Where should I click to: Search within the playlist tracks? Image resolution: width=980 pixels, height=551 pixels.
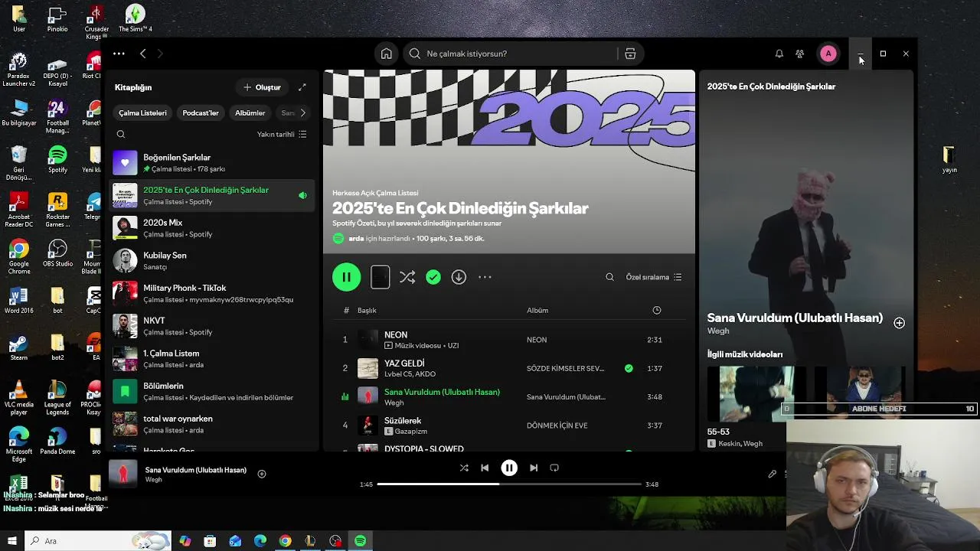click(x=609, y=277)
